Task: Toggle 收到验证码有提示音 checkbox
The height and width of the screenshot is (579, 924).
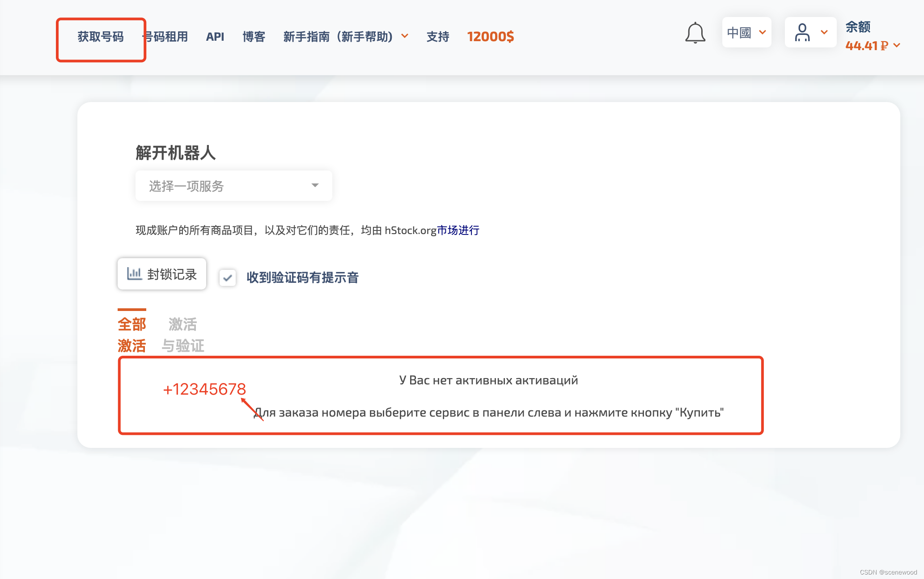Action: (x=228, y=277)
